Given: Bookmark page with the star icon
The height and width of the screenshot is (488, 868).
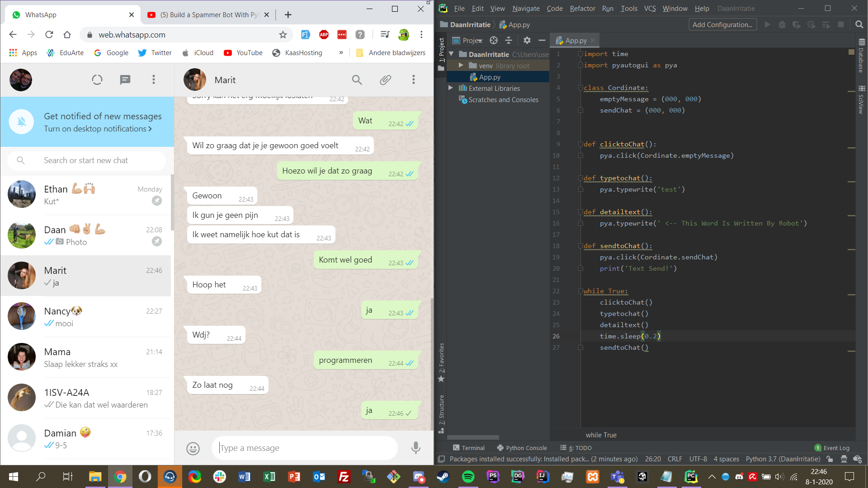Looking at the screenshot, I should 283,35.
